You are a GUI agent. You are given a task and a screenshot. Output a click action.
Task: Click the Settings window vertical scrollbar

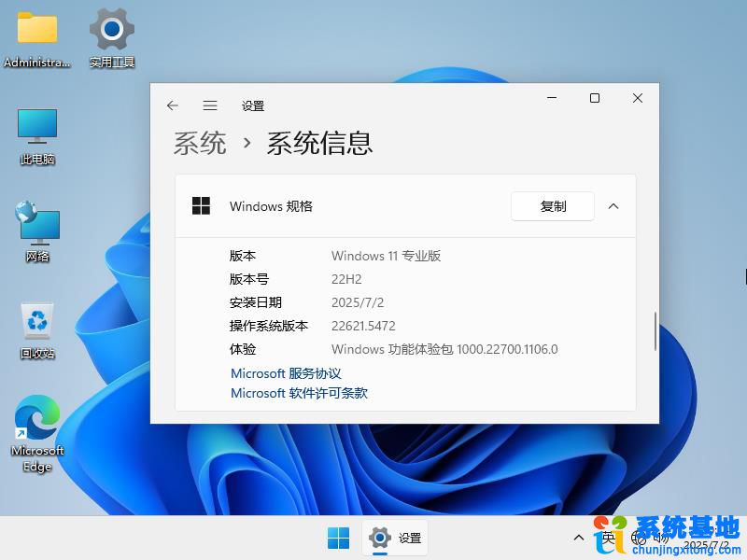(x=655, y=331)
